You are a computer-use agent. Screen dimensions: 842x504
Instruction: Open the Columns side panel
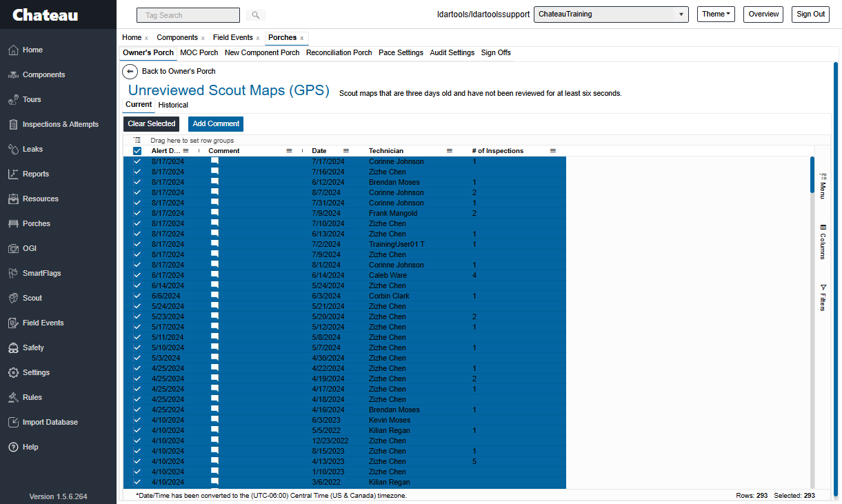(823, 241)
